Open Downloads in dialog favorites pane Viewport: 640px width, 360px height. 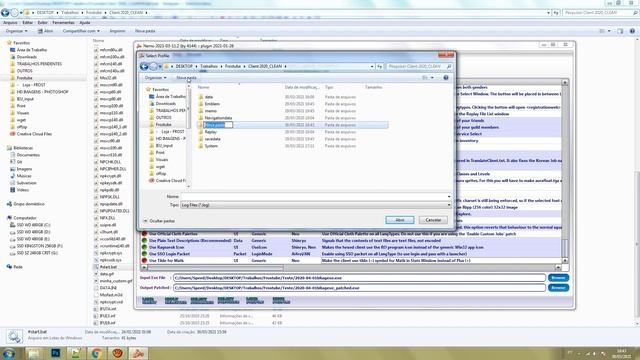[166, 104]
